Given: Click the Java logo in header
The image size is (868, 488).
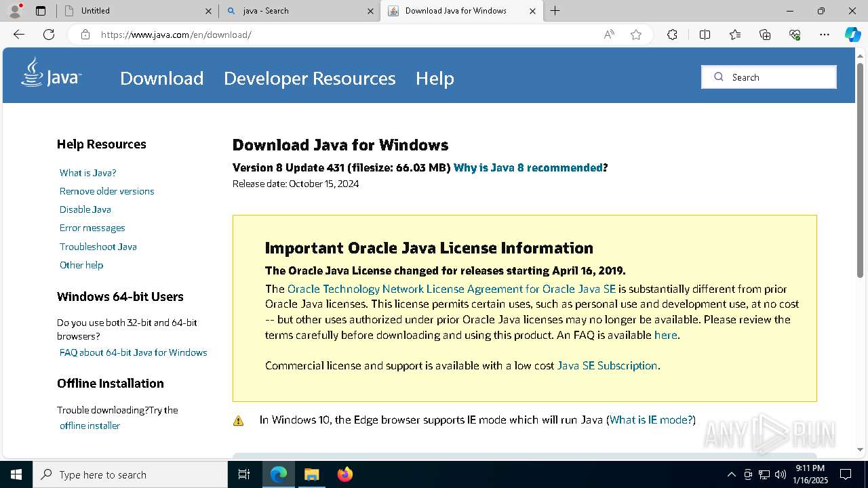Looking at the screenshot, I should pyautogui.click(x=51, y=73).
